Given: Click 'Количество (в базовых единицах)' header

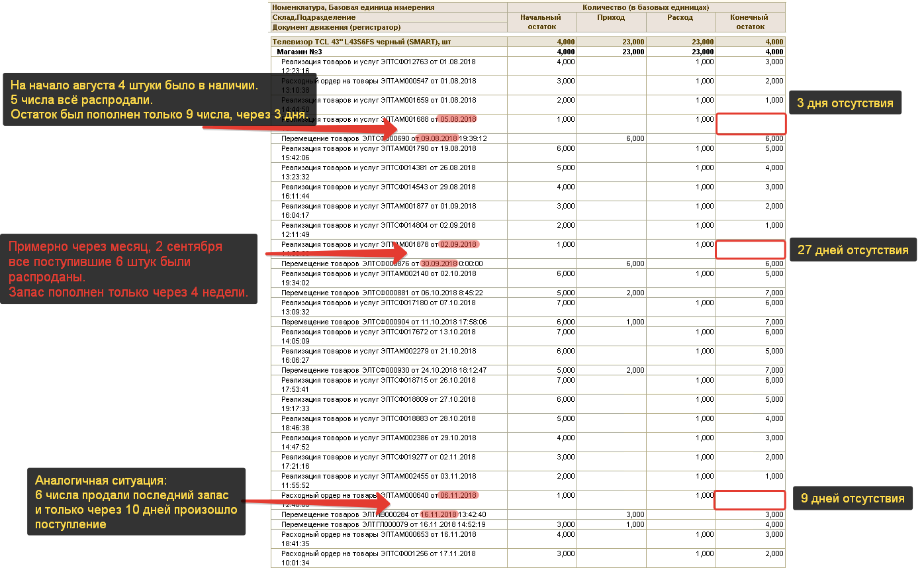Looking at the screenshot, I should (x=646, y=7).
